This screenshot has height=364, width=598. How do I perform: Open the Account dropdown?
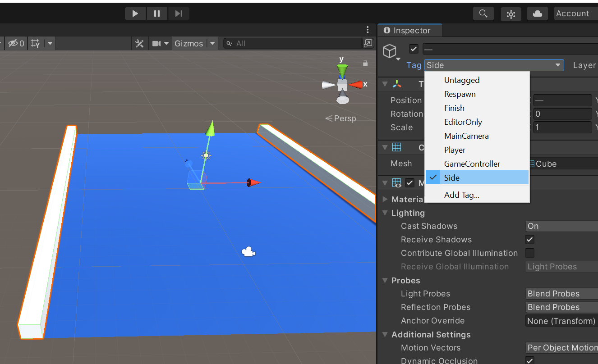(x=576, y=14)
